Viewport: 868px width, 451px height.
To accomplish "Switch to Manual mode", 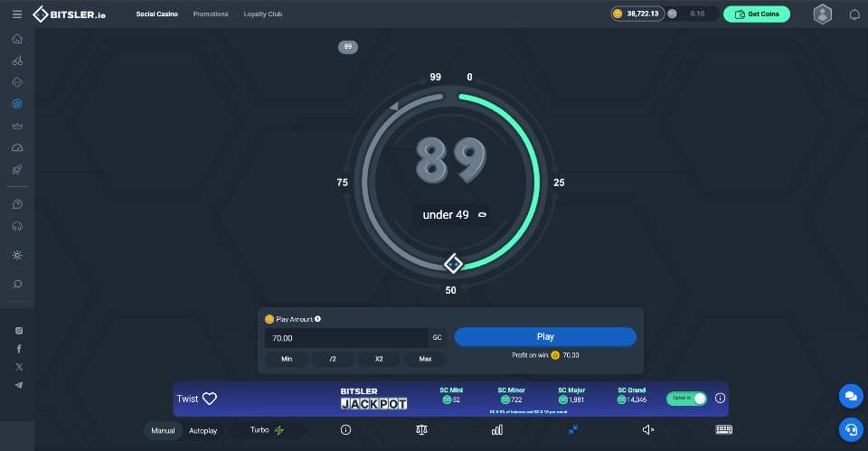I will [163, 430].
